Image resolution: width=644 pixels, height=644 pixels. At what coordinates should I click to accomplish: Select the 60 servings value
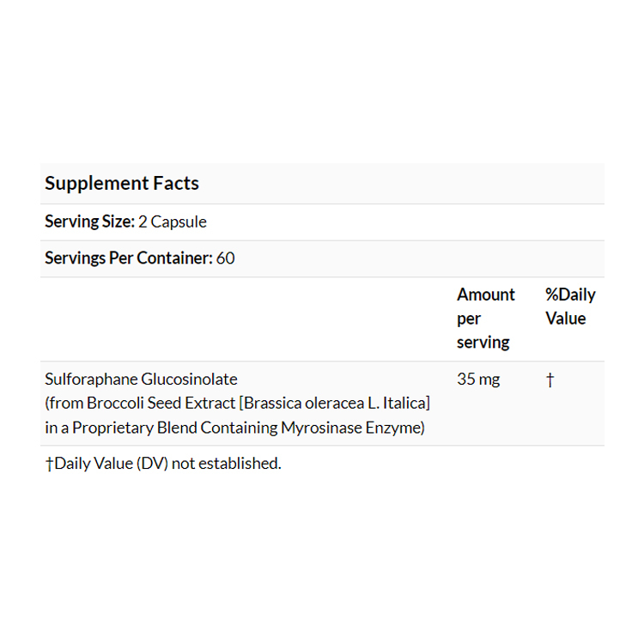pyautogui.click(x=226, y=258)
